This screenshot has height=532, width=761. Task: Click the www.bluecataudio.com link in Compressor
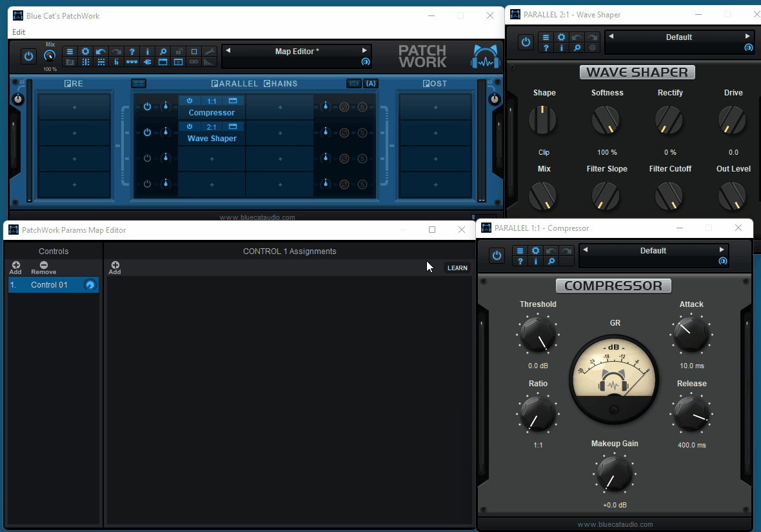pos(615,524)
